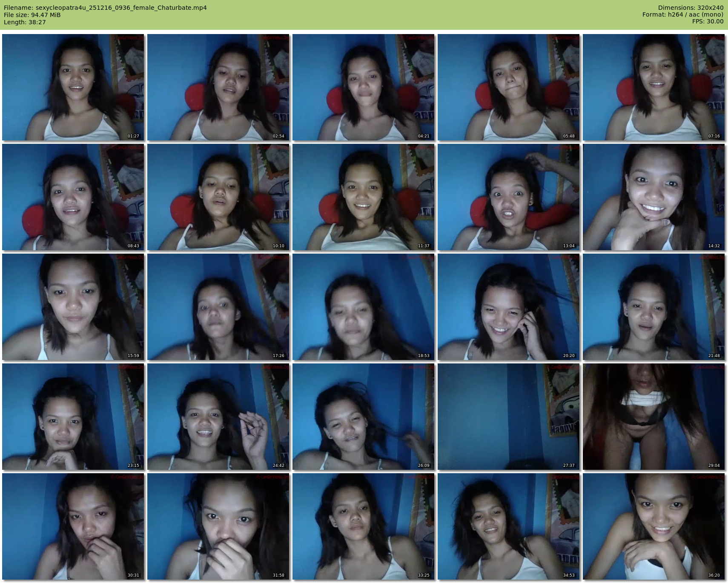Open the frame marked 13:04
This screenshot has height=583, width=728.
509,197
